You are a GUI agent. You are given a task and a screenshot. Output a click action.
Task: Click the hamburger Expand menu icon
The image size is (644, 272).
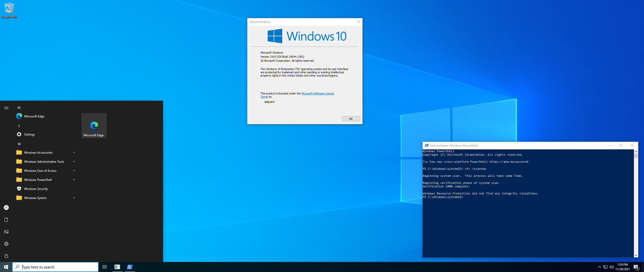(x=6, y=108)
